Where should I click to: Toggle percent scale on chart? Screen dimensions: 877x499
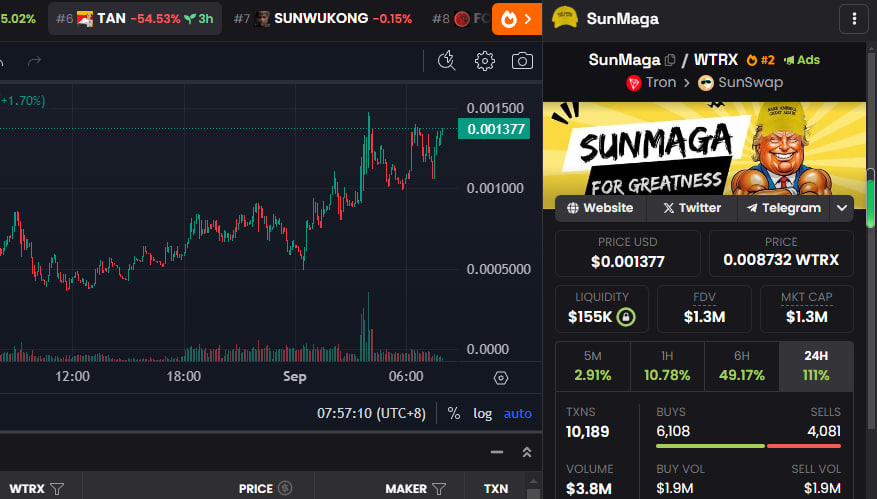pyautogui.click(x=454, y=413)
